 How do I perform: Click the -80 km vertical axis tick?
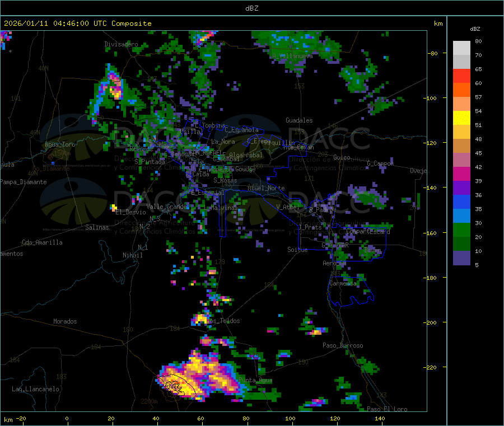coord(432,53)
